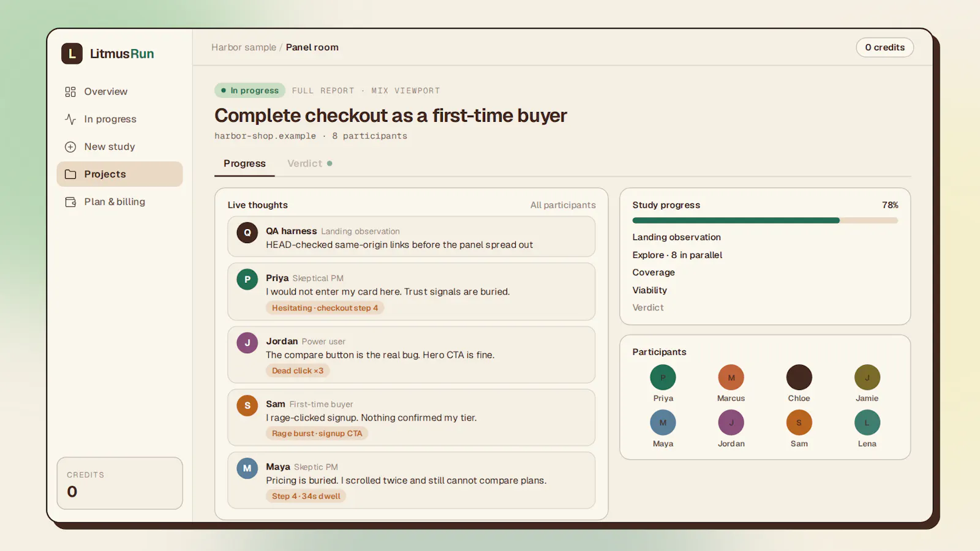The height and width of the screenshot is (551, 980).
Task: Select participant Chloe
Action: coord(799,383)
